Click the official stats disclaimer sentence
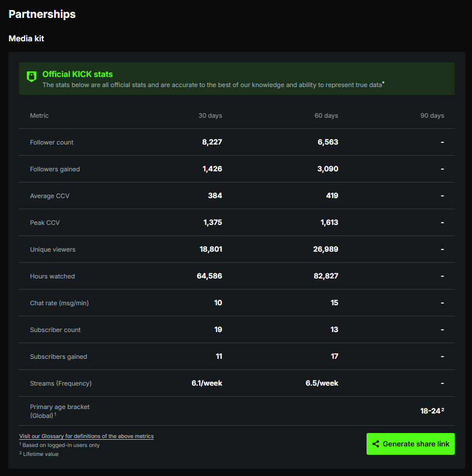Screen dimensions: 472x476 pos(213,85)
